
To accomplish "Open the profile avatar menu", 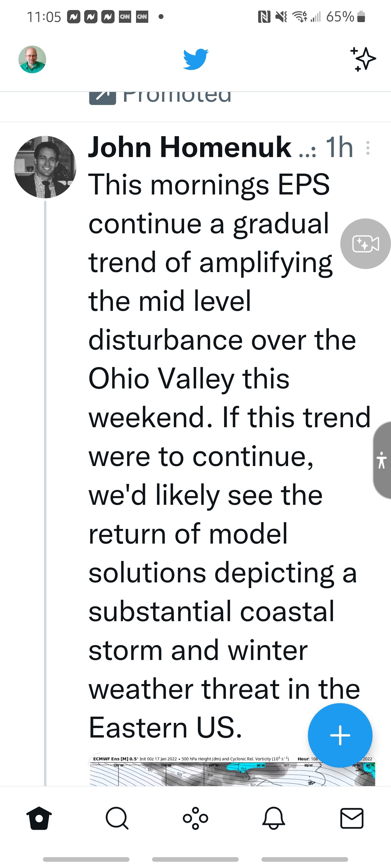I will click(x=32, y=59).
